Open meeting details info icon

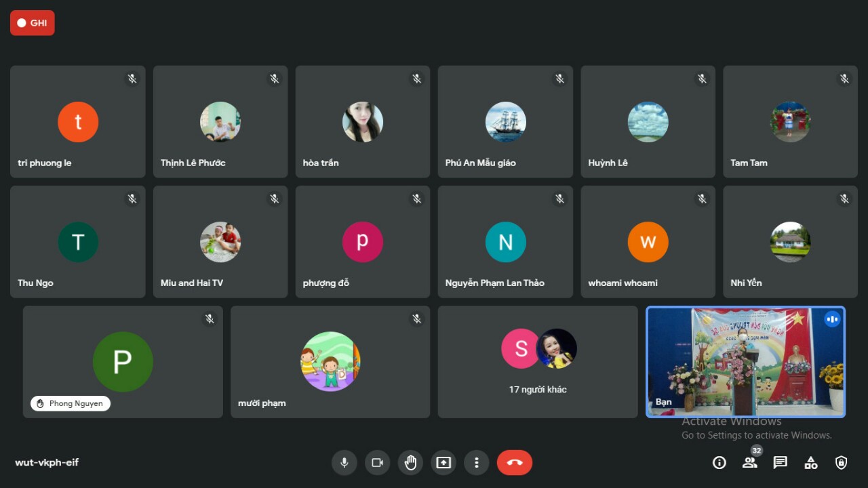(x=719, y=463)
